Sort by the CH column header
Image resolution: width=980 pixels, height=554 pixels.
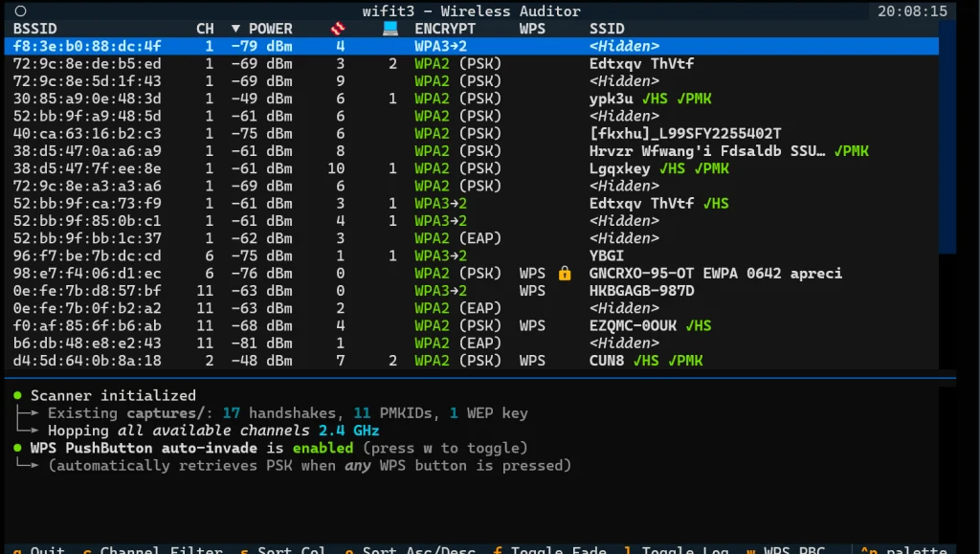(x=205, y=29)
